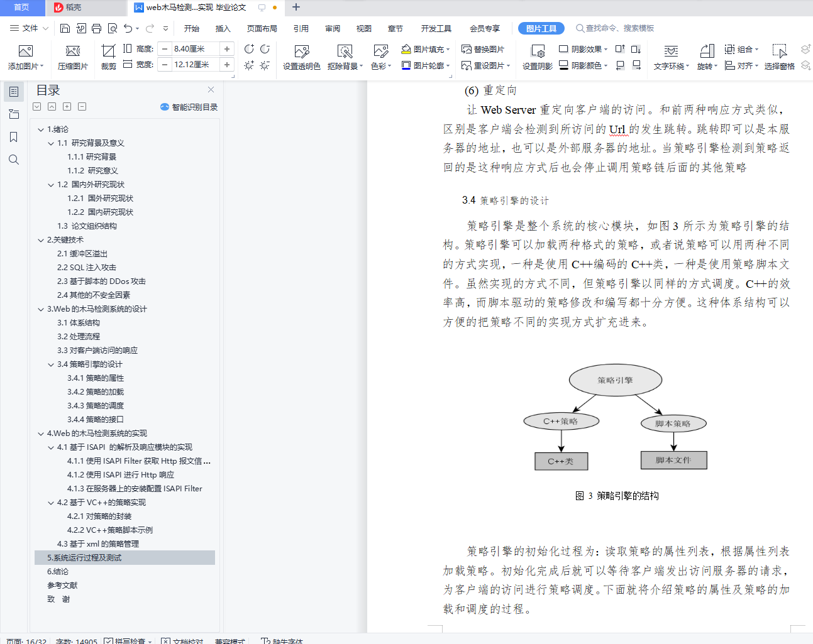Click the increase contrast icon
Screen dimensions: 813x644
tap(249, 49)
